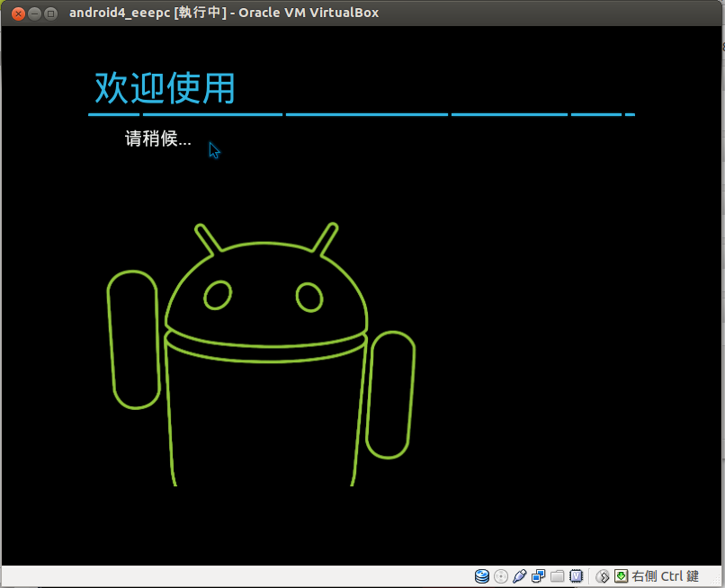The height and width of the screenshot is (588, 725).
Task: Click the keyboard capture green arrow icon
Action: [x=621, y=576]
